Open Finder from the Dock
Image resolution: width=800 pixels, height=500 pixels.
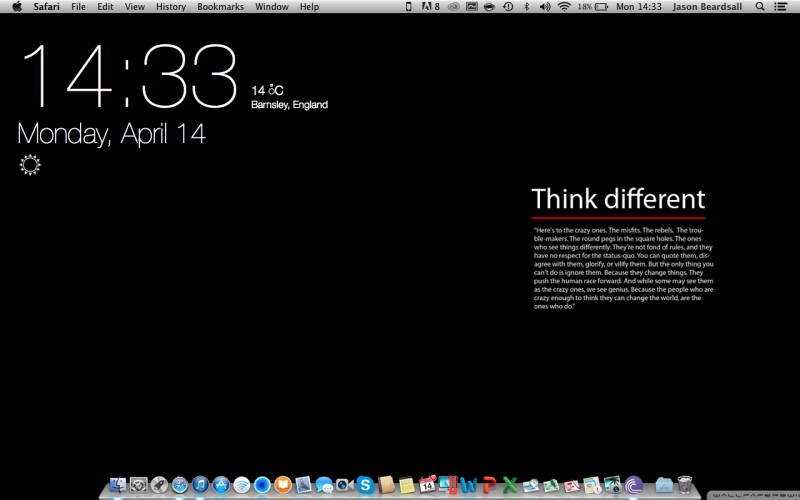(x=118, y=484)
